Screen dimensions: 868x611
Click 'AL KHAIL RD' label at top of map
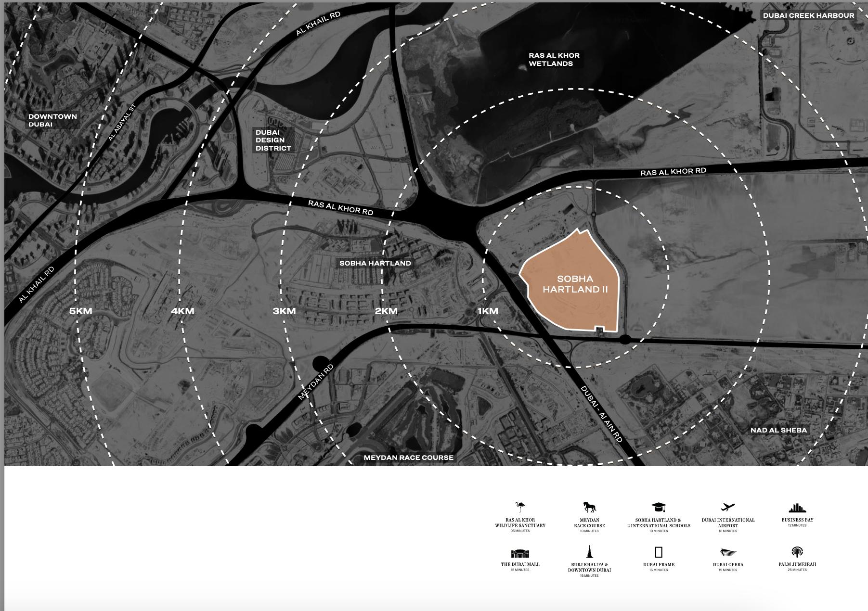point(318,24)
